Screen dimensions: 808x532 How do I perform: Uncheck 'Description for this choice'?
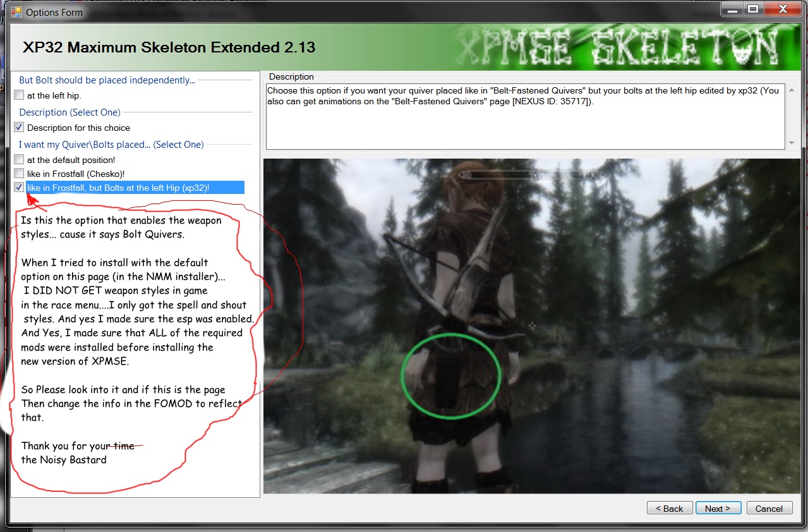[x=18, y=126]
